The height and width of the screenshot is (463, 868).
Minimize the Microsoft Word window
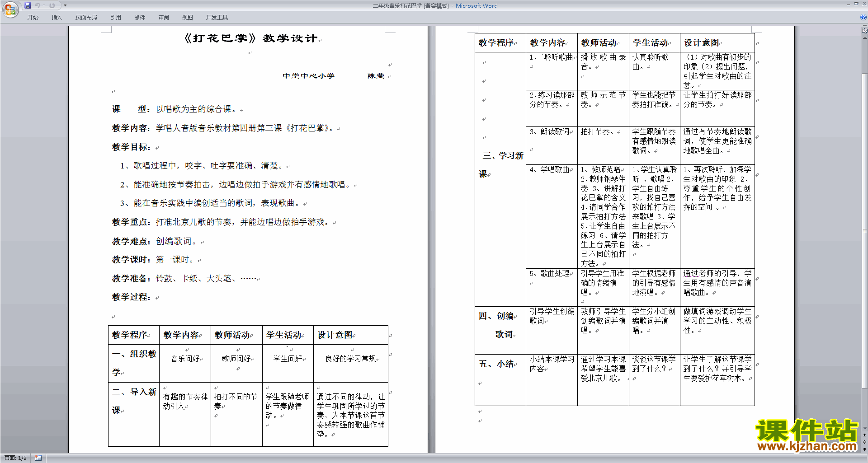pyautogui.click(x=848, y=4)
